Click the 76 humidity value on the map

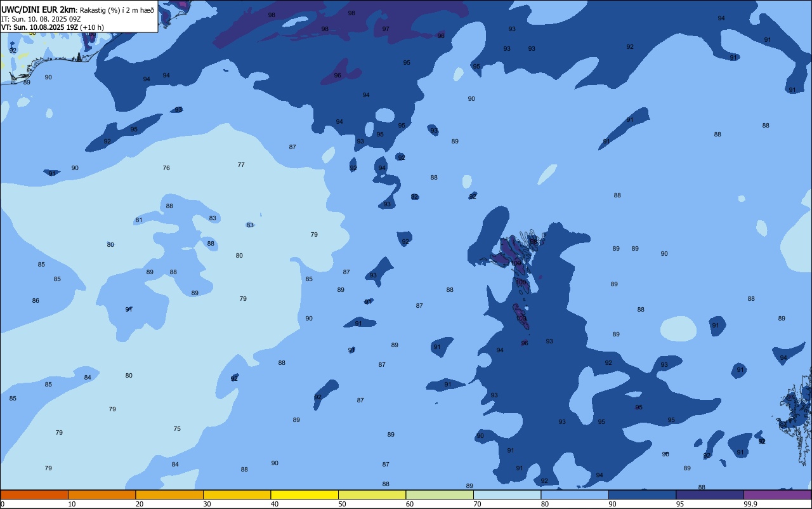166,168
